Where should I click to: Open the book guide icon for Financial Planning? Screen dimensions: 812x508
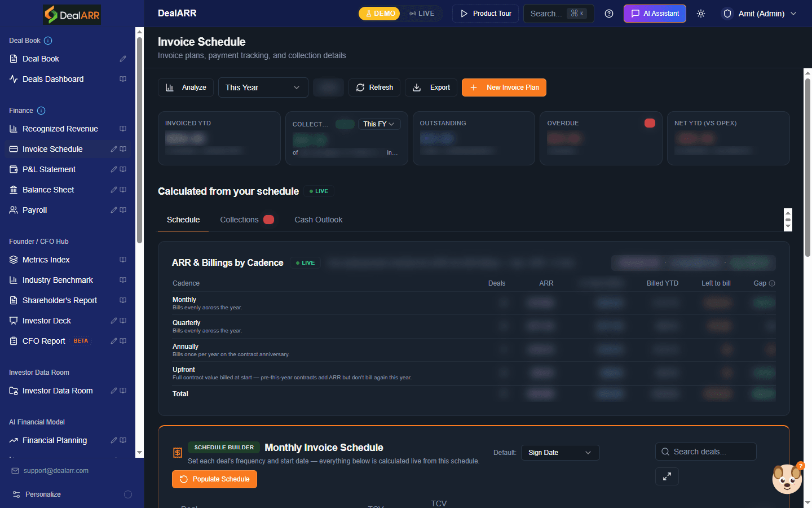pos(123,440)
